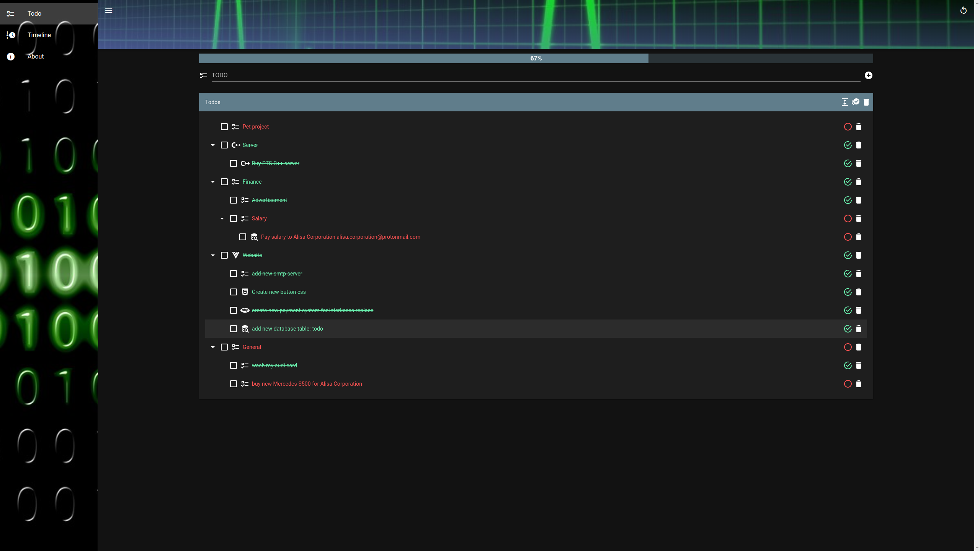Switch to the Timeline sidebar item
Viewport: 980px width, 551px height.
pyautogui.click(x=49, y=35)
